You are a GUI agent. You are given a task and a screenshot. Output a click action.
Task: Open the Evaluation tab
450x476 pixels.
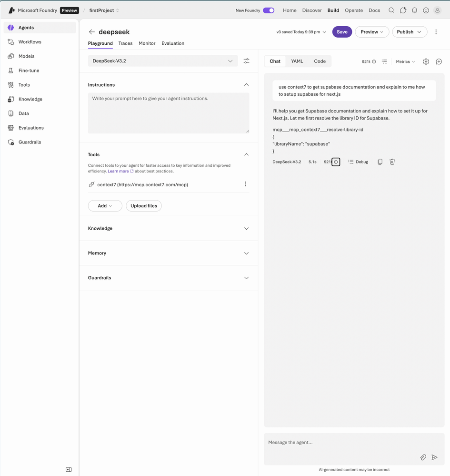click(173, 43)
